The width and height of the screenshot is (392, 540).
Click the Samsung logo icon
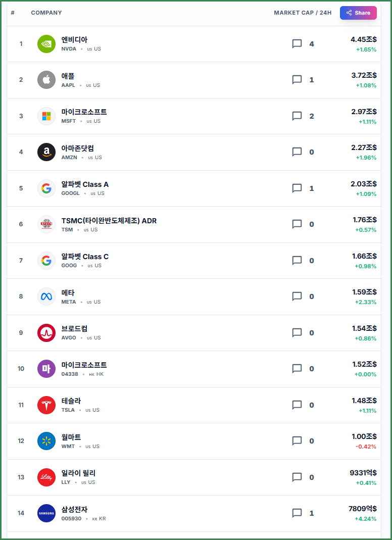pos(46,513)
